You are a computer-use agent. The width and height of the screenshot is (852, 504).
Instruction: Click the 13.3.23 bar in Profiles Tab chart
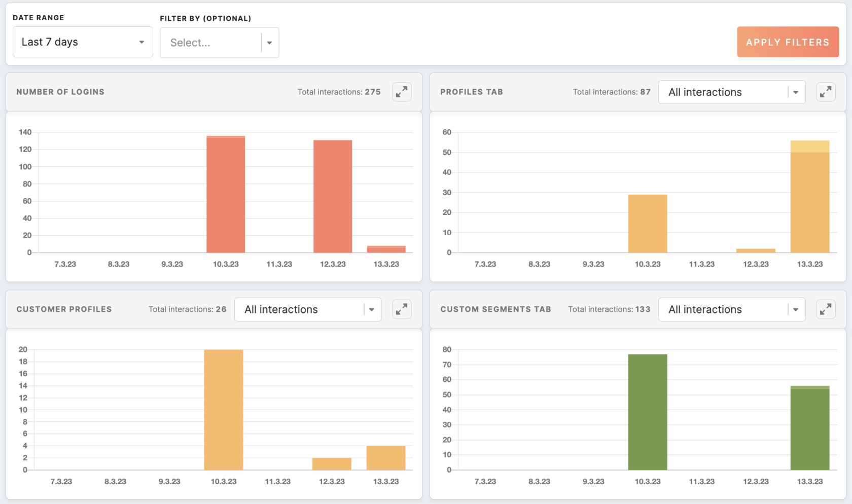pyautogui.click(x=810, y=197)
